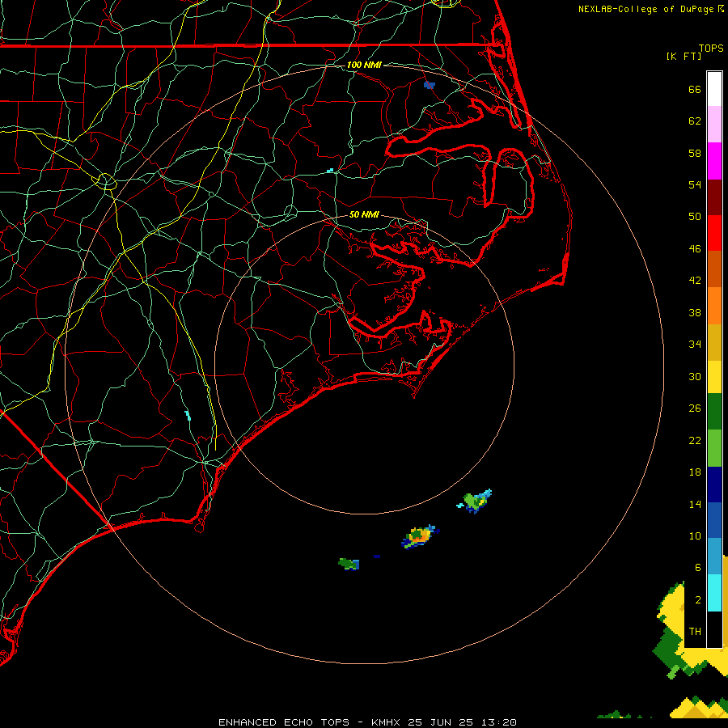Click the 50 NMI range ring label
Image resolution: width=728 pixels, height=728 pixels.
[364, 214]
